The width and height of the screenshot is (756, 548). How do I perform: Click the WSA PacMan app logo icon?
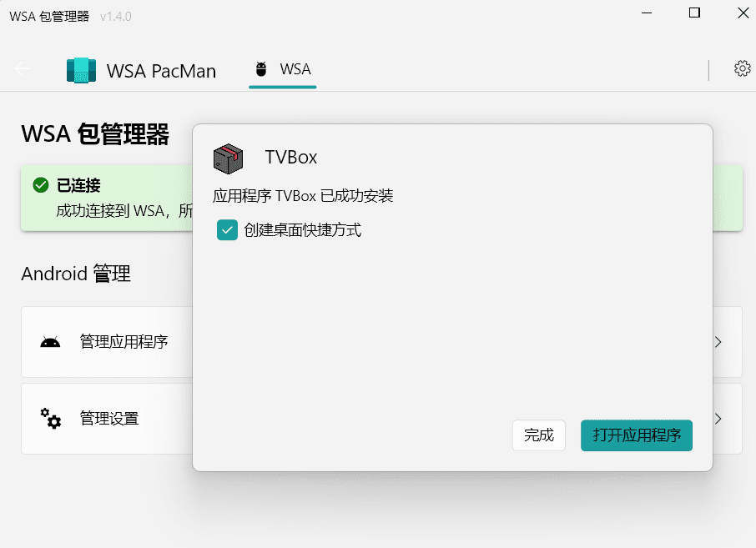tap(82, 70)
